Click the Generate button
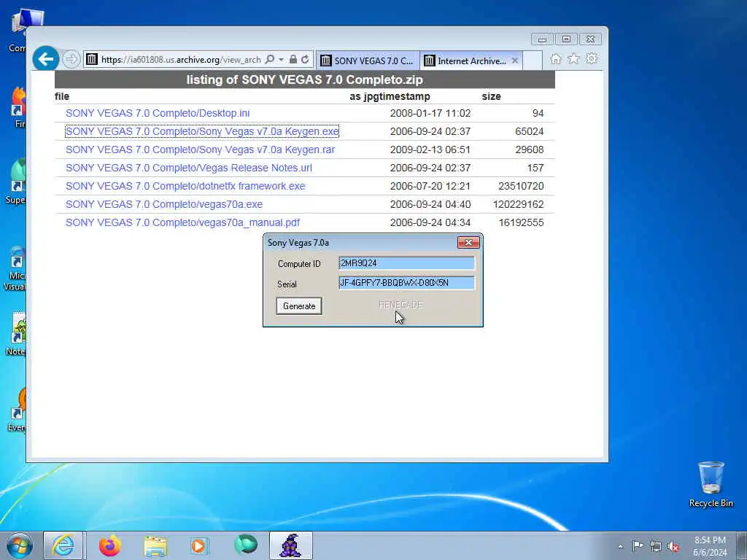The image size is (747, 560). (299, 306)
